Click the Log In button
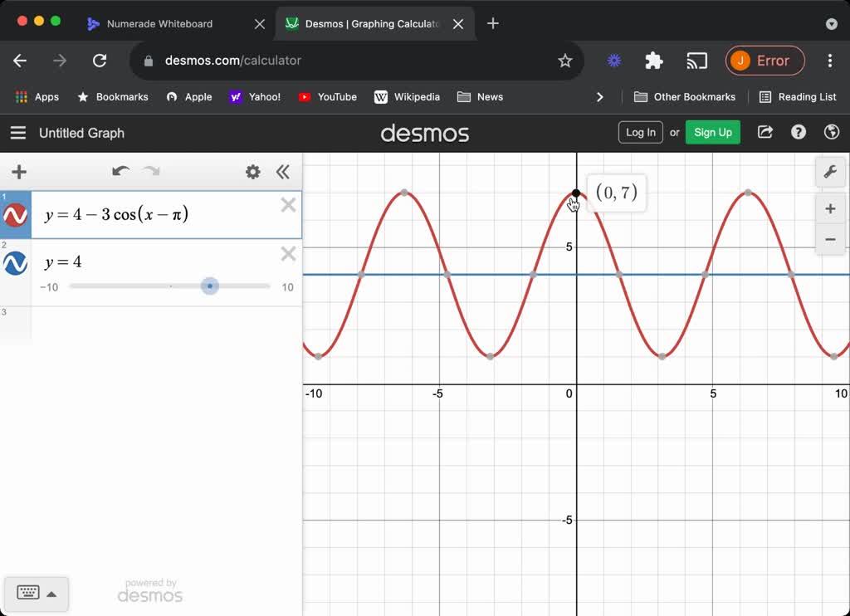Viewport: 850px width, 616px height. tap(640, 132)
